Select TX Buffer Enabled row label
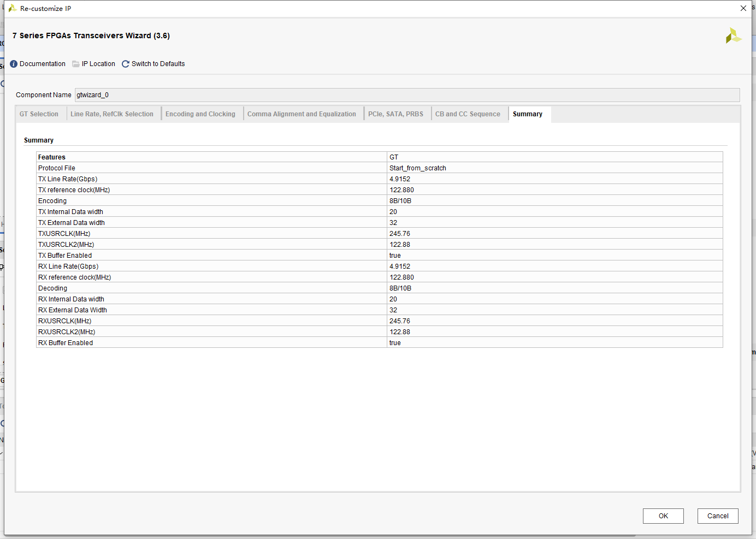The width and height of the screenshot is (756, 539). click(x=65, y=256)
